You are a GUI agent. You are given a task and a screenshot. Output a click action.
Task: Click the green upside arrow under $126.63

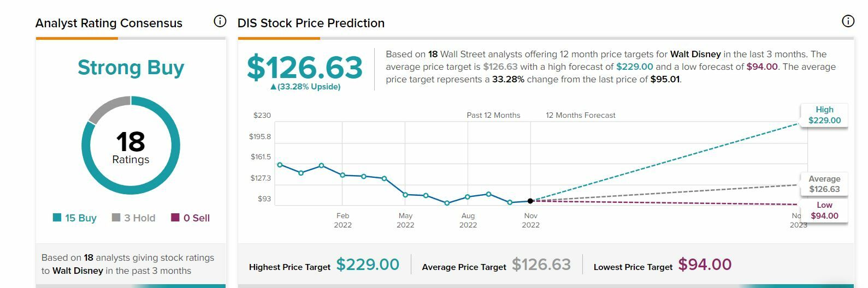click(274, 87)
